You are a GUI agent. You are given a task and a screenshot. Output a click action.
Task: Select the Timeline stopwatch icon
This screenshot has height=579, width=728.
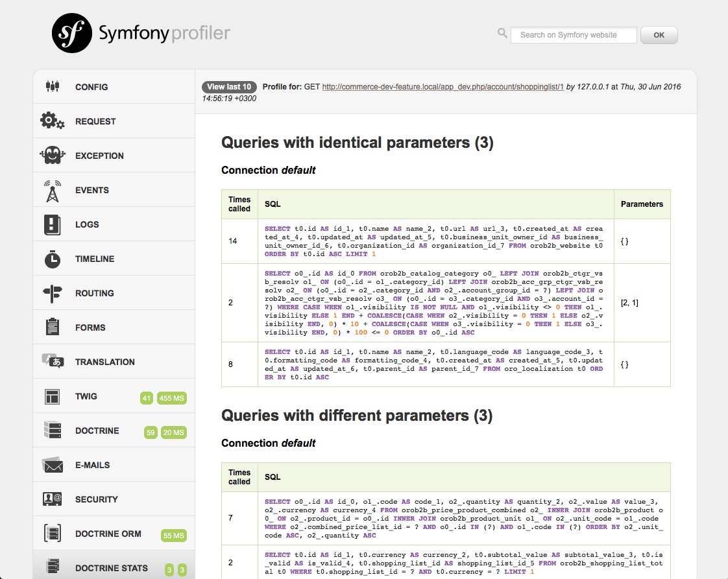[x=53, y=259]
